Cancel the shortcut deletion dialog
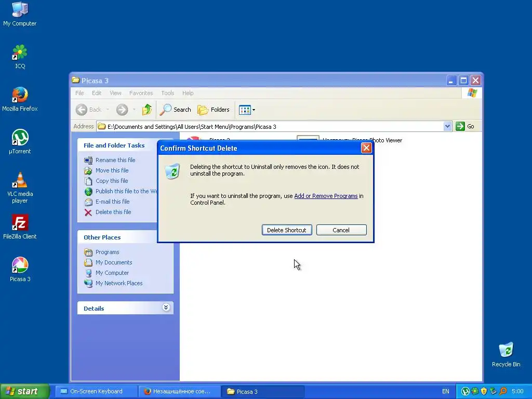The image size is (532, 399). (341, 230)
